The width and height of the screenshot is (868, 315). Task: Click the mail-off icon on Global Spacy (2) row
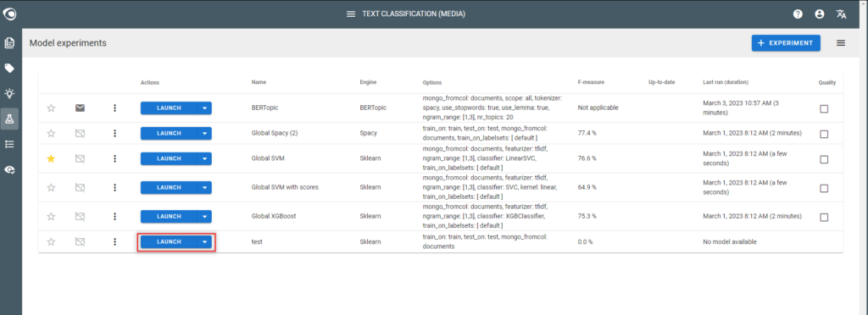point(81,133)
